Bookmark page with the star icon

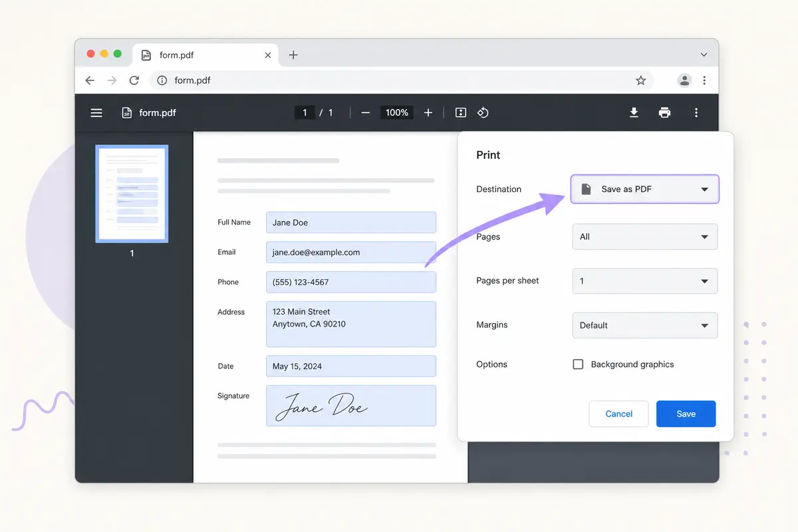tap(640, 80)
